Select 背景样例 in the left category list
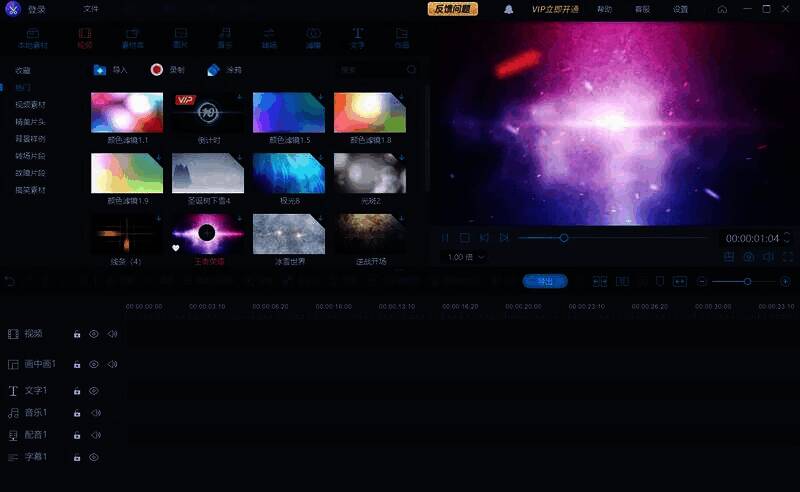 click(30, 139)
